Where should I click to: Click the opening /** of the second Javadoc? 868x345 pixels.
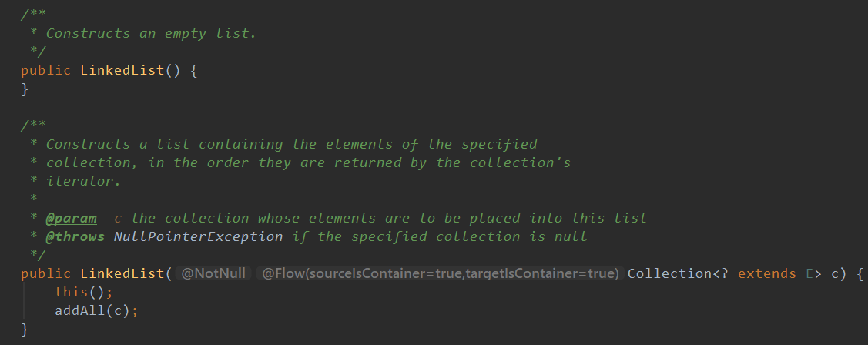(x=33, y=126)
